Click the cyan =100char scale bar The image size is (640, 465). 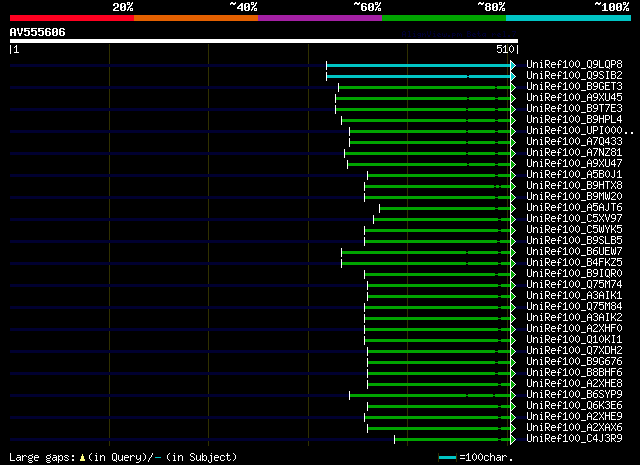(447, 457)
